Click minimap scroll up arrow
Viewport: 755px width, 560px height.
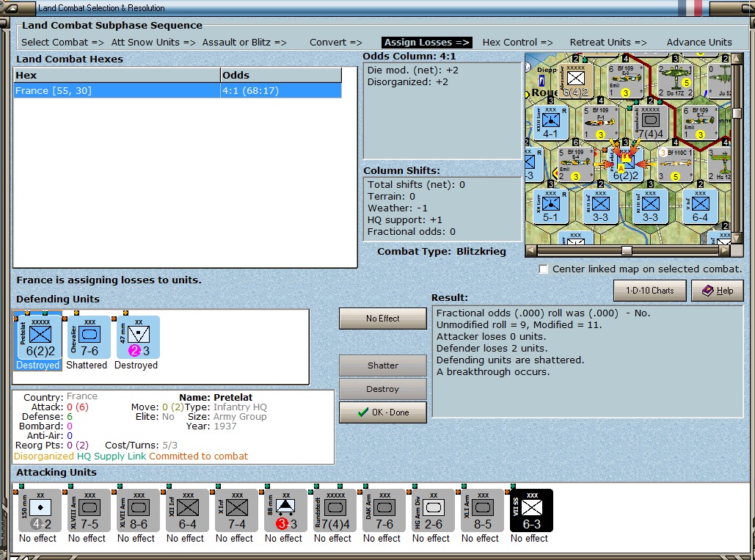737,58
